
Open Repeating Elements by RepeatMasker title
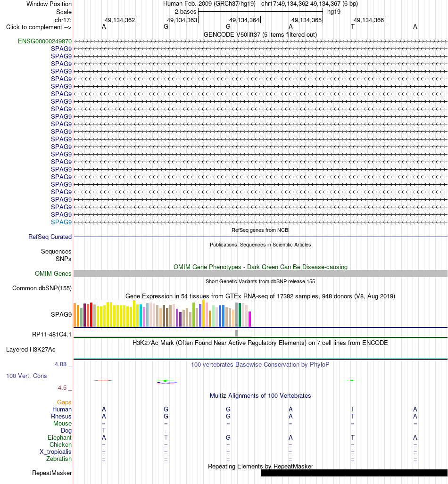pyautogui.click(x=260, y=467)
